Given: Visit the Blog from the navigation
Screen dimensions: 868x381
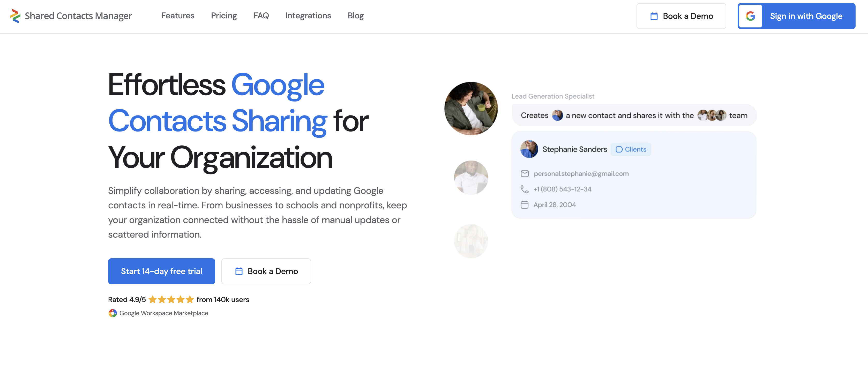Looking at the screenshot, I should 355,16.
